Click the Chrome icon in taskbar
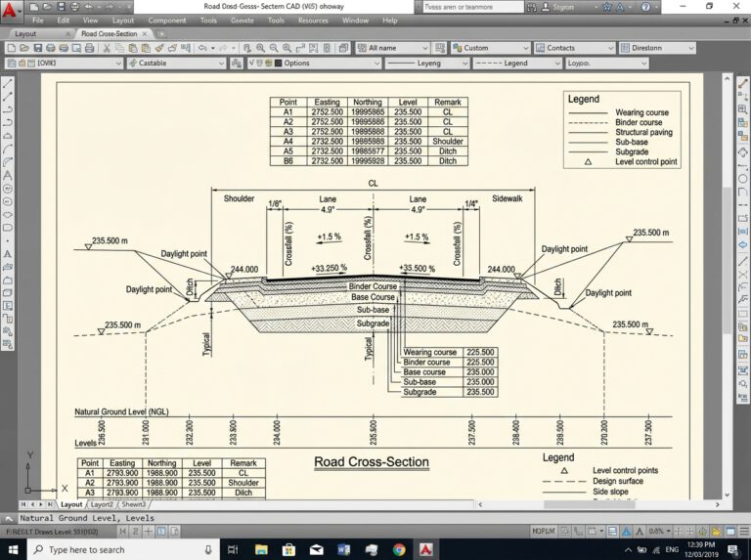This screenshot has width=751, height=560. point(399,549)
